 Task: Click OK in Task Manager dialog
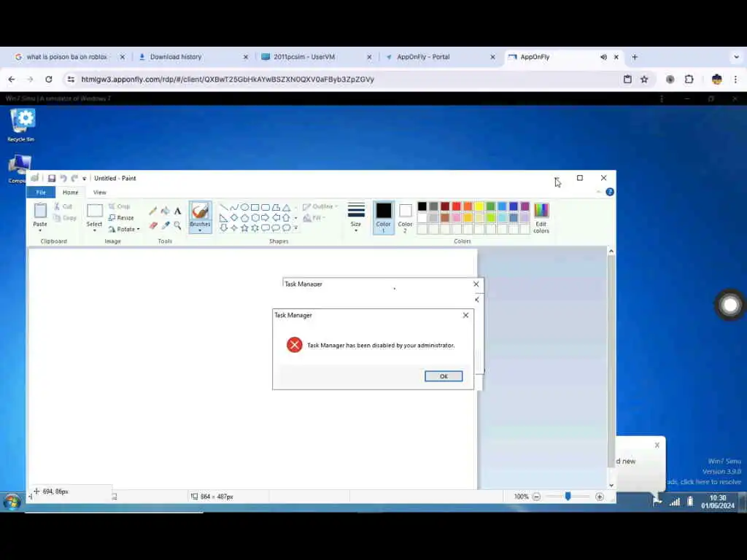tap(444, 376)
